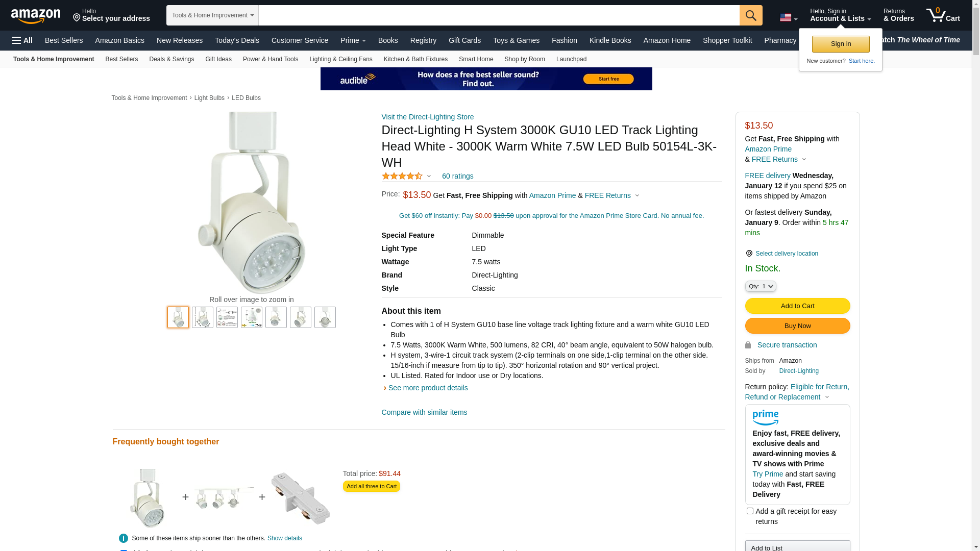Select the last product thumbnail image
980x551 pixels.
325,317
